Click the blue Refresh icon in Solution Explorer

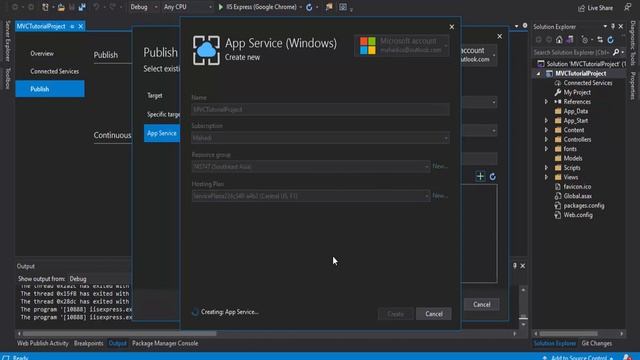(x=611, y=40)
